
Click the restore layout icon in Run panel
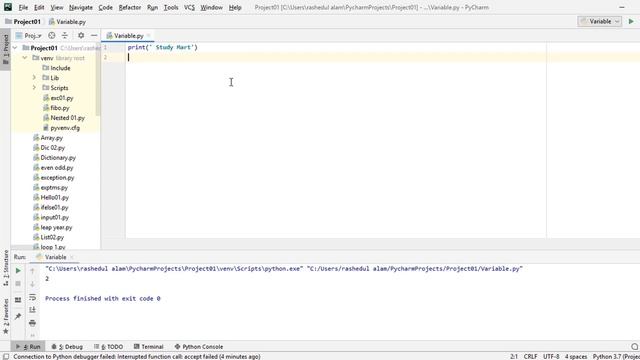click(18, 300)
